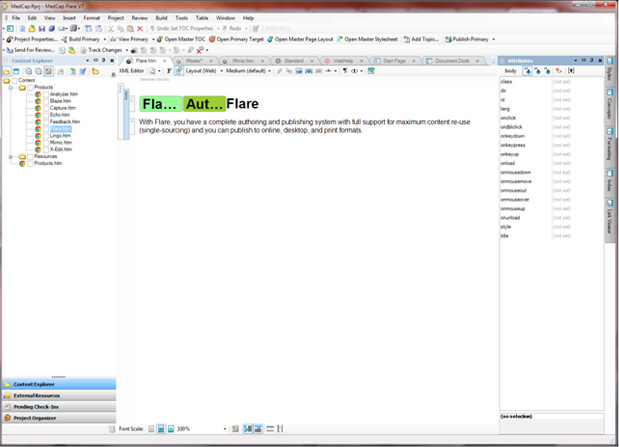Screen dimensions: 619x447
Task: Open the Review menu
Action: pyautogui.click(x=139, y=18)
